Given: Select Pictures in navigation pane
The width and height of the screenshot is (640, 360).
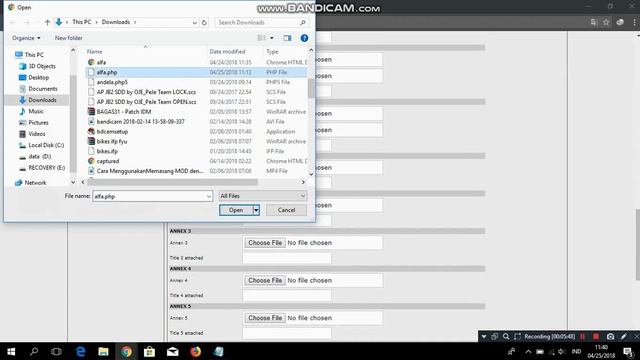Looking at the screenshot, I should click(x=38, y=122).
